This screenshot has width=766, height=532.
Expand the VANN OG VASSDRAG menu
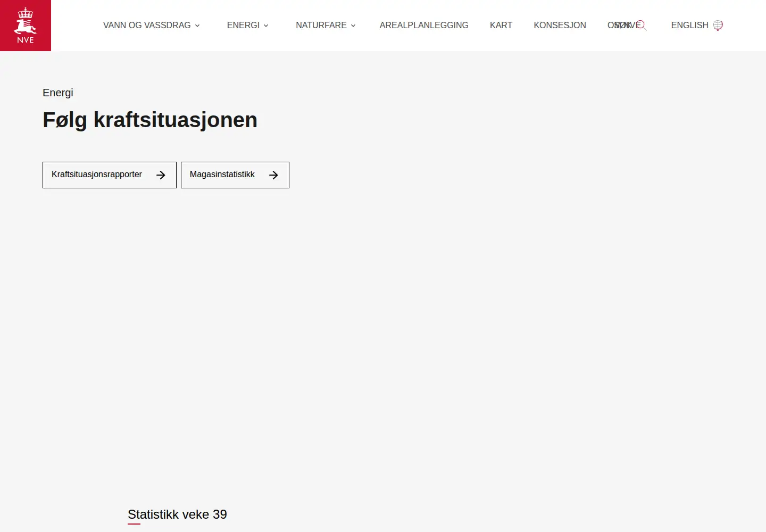(x=152, y=25)
